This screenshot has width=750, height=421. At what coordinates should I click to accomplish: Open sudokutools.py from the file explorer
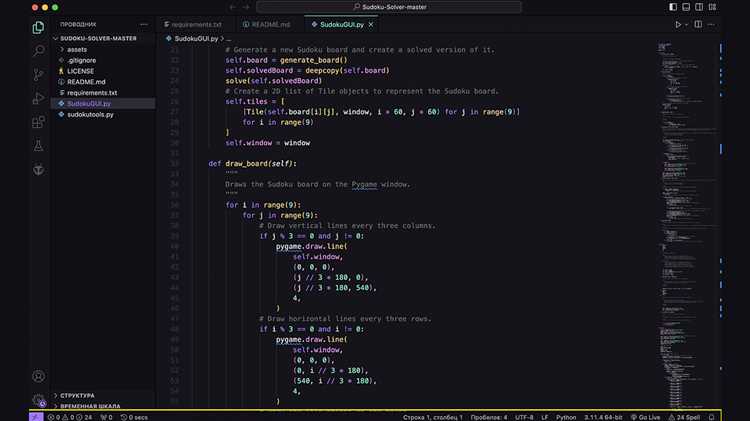(90, 114)
